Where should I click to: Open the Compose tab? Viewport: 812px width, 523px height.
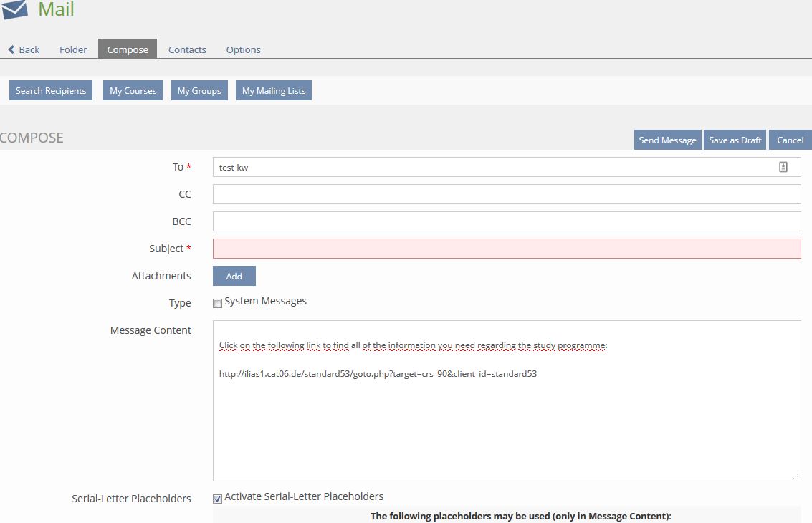pyautogui.click(x=128, y=49)
